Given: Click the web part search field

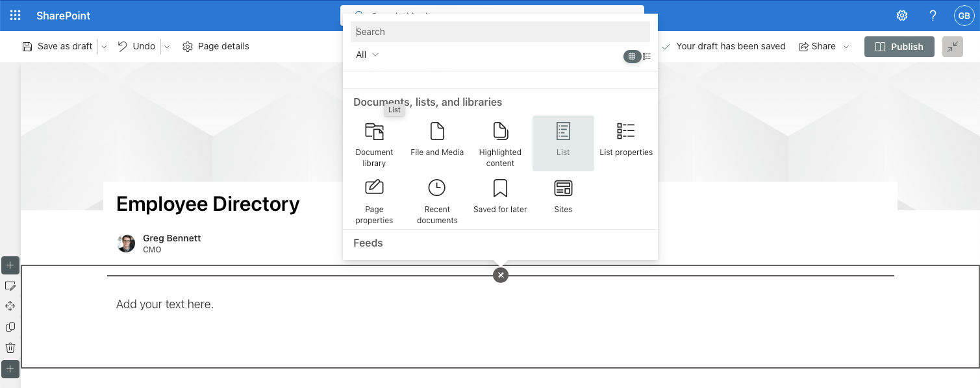Looking at the screenshot, I should pos(500,31).
